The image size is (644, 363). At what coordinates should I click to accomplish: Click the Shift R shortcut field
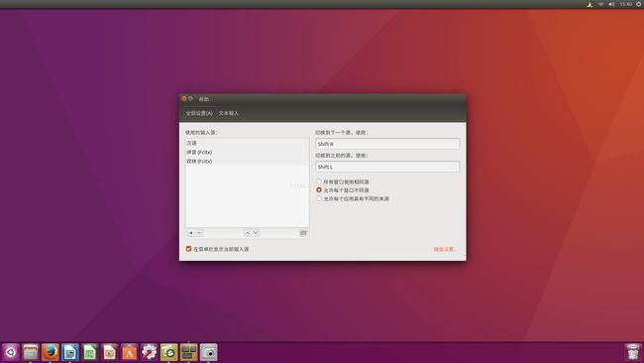(387, 144)
